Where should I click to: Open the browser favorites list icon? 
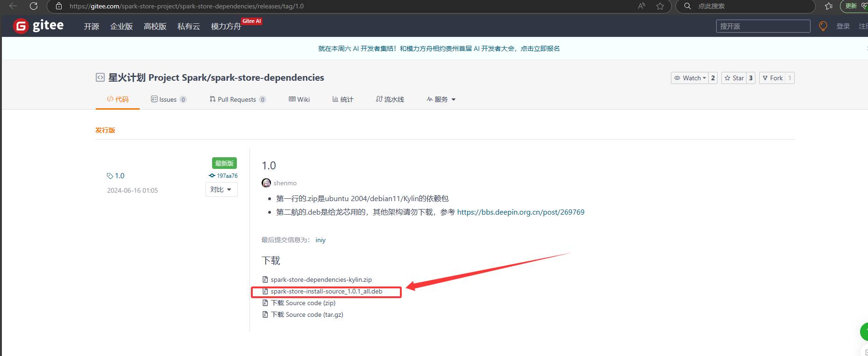pos(829,6)
